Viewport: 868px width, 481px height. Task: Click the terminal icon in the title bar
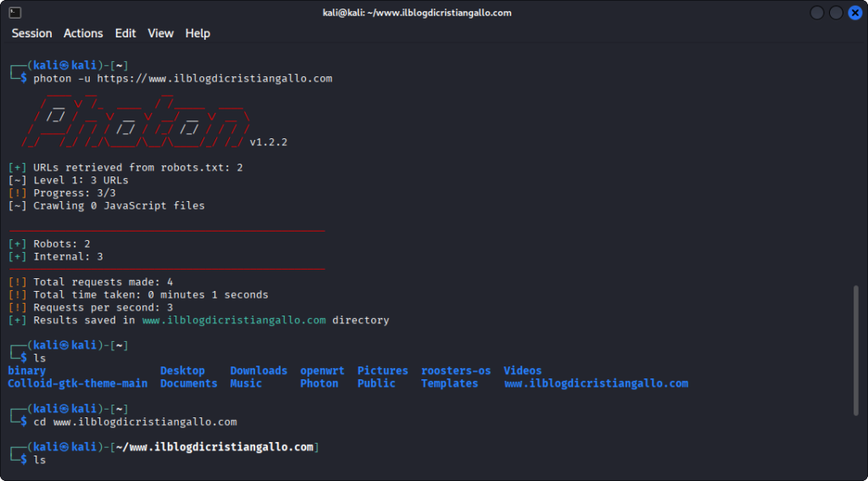tap(14, 13)
